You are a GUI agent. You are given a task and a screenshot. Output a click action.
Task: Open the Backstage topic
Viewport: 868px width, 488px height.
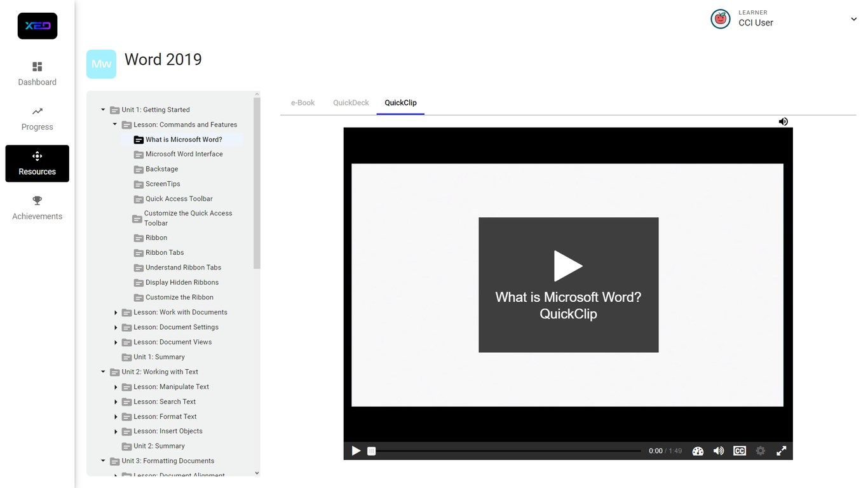(x=161, y=169)
